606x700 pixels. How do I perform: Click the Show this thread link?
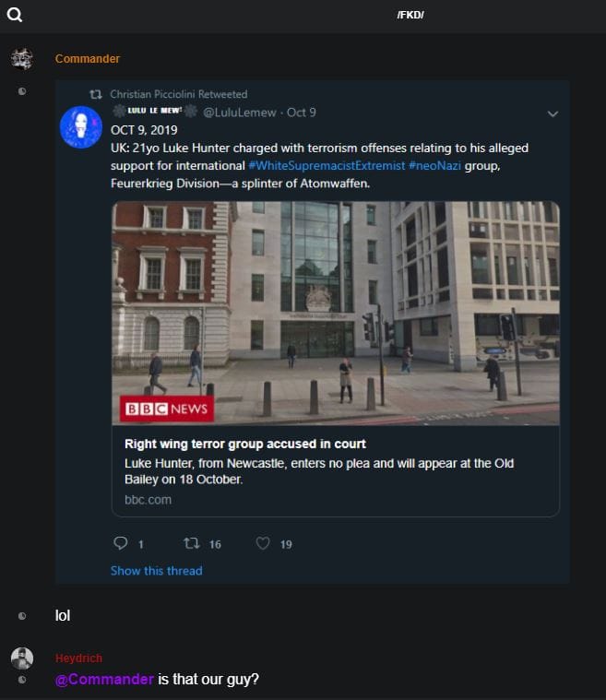tap(156, 570)
